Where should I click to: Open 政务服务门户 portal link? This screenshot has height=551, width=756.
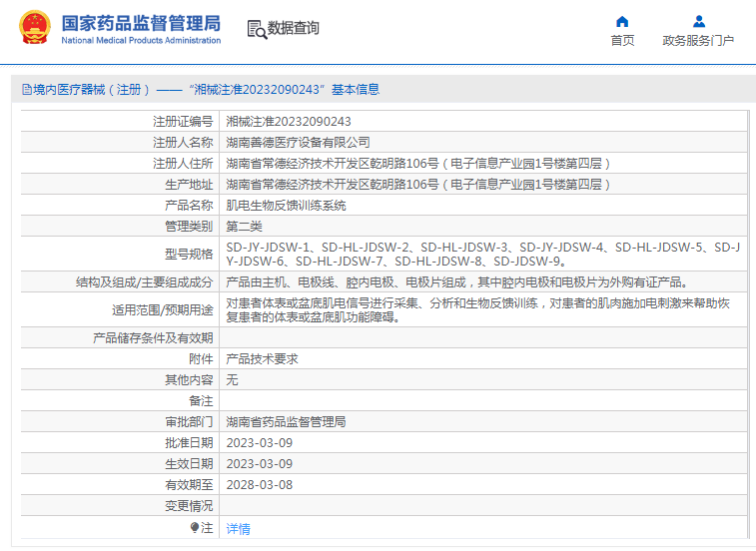(698, 41)
